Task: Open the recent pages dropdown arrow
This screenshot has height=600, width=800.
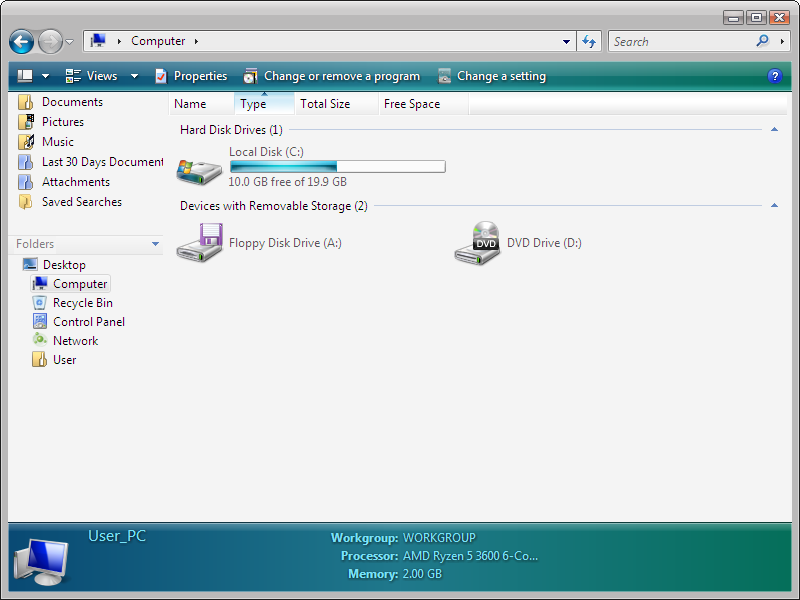Action: point(70,42)
